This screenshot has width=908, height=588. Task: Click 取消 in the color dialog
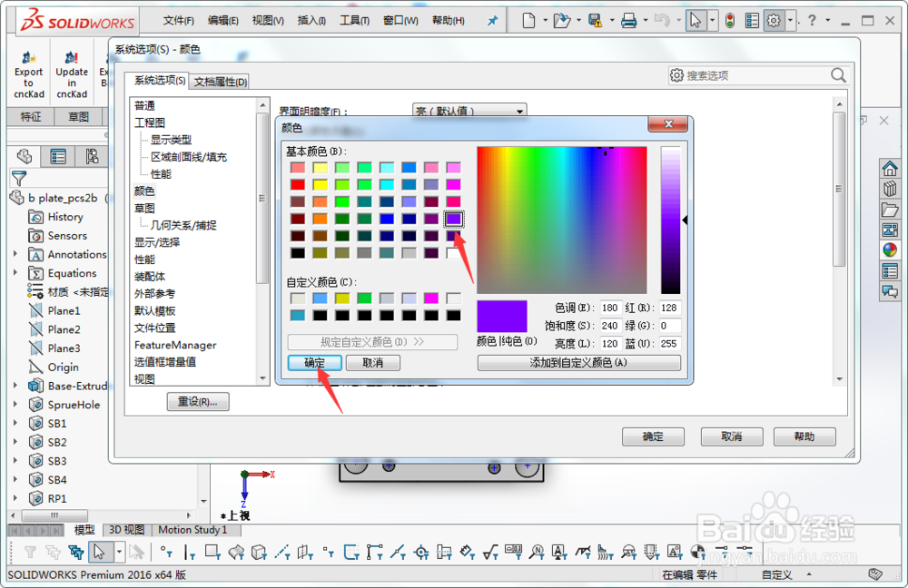(372, 363)
